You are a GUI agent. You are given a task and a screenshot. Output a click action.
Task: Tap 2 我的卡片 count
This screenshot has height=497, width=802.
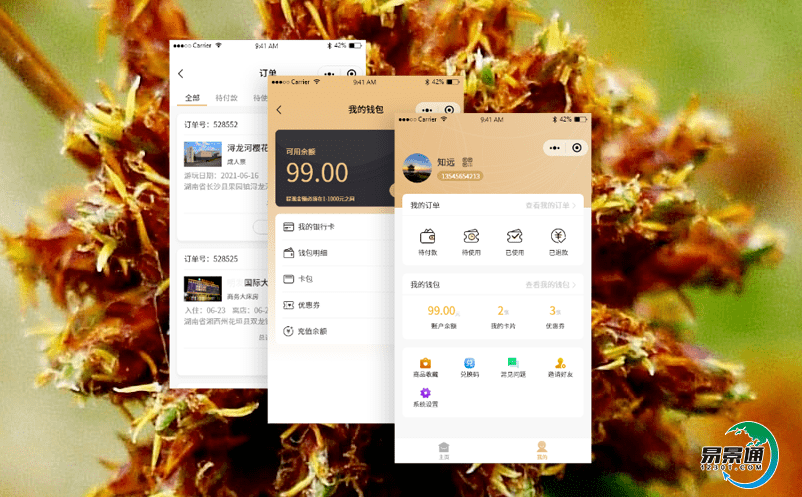click(503, 317)
